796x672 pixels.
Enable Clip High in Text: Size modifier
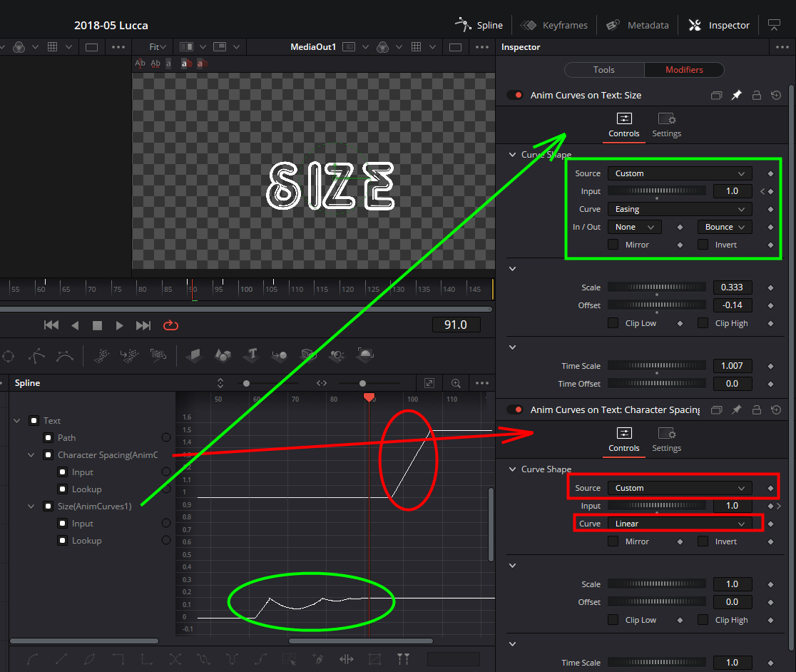pos(703,323)
